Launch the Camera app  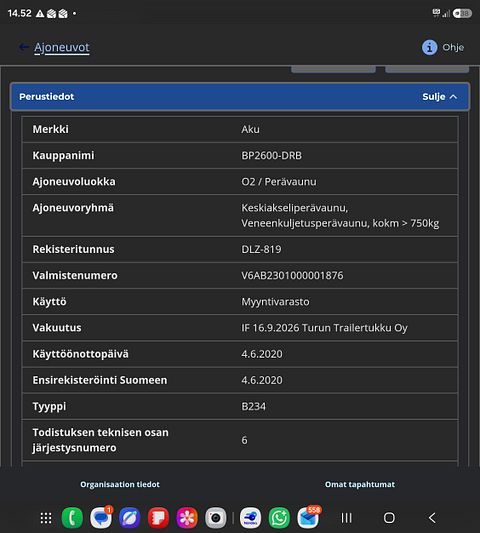(216, 518)
